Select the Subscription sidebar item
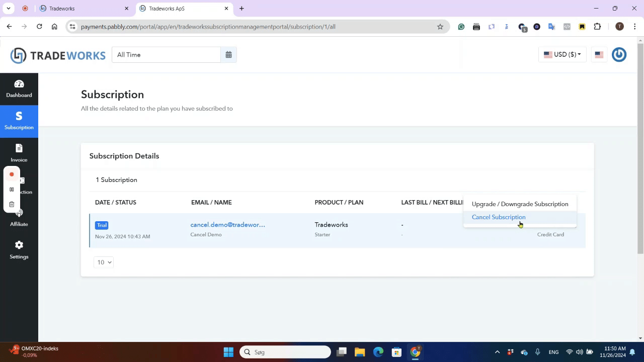644x362 pixels. (x=19, y=121)
